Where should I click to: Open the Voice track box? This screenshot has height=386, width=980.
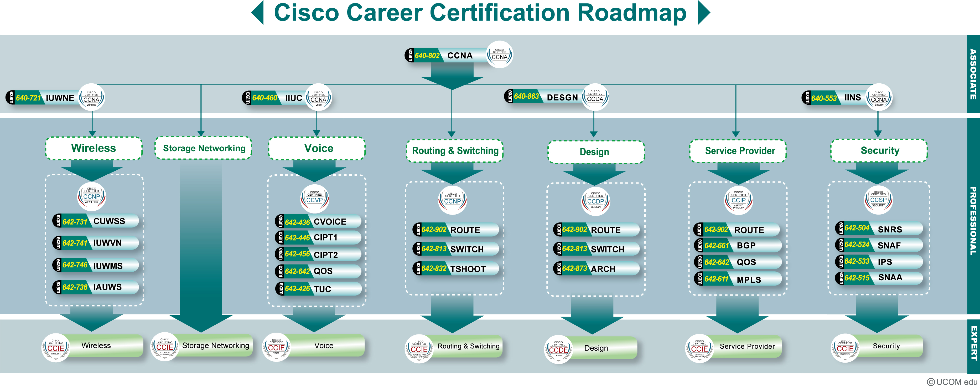pos(317,148)
